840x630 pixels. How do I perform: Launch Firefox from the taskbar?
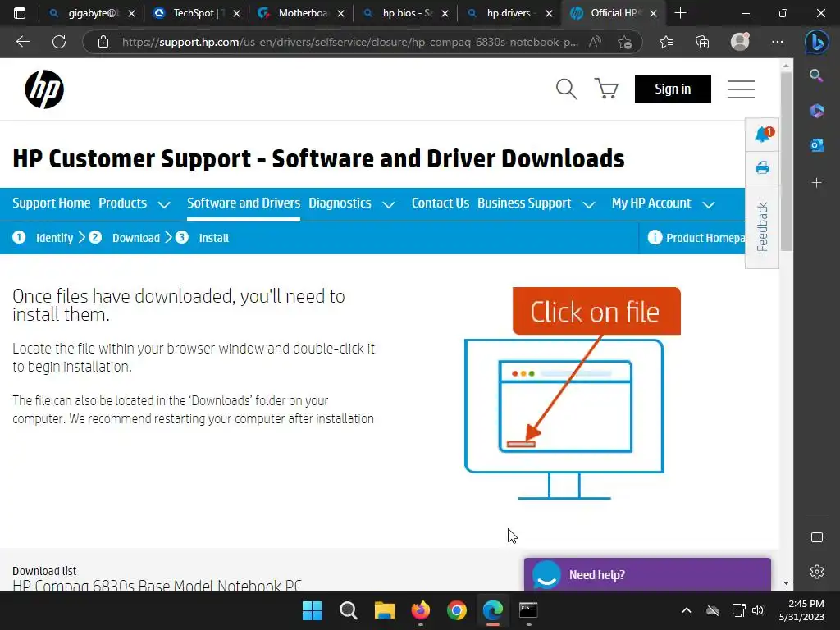pyautogui.click(x=421, y=610)
